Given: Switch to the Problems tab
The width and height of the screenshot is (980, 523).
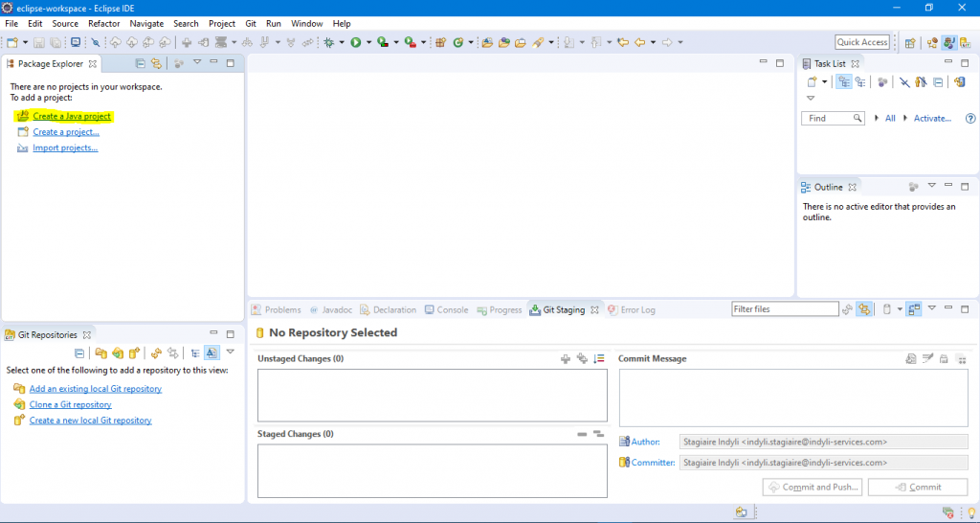Looking at the screenshot, I should [x=277, y=309].
